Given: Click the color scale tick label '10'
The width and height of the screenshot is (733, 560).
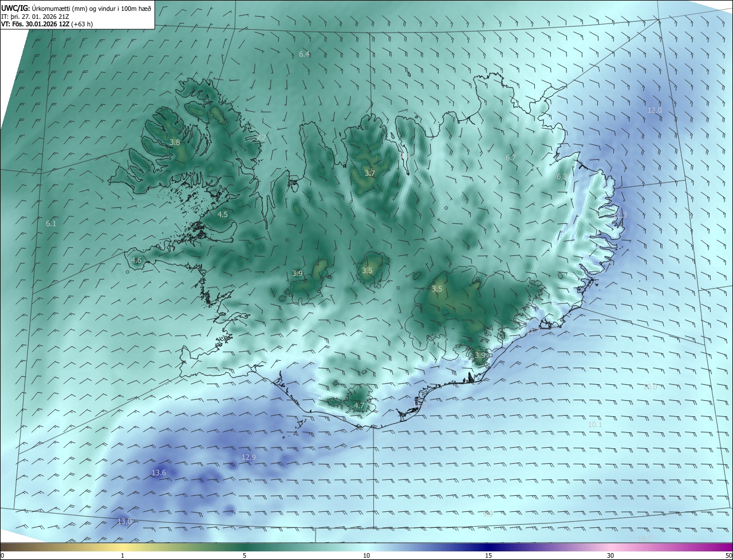Looking at the screenshot, I should click(366, 556).
